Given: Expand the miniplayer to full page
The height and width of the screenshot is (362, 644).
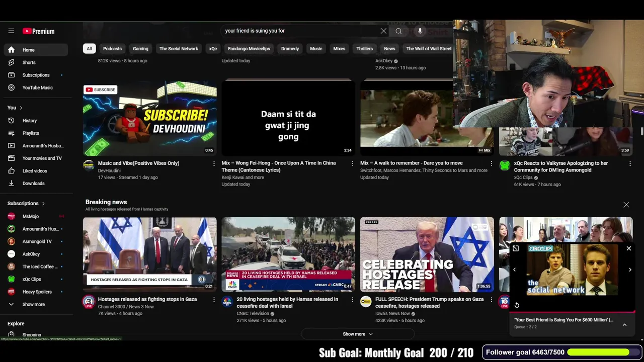Looking at the screenshot, I should [x=516, y=248].
